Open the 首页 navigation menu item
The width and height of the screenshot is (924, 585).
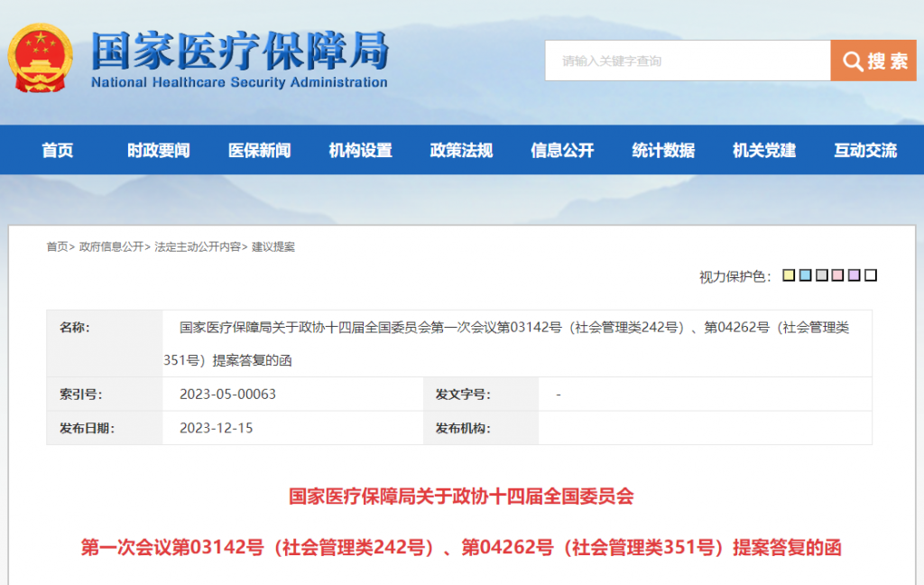coord(58,151)
